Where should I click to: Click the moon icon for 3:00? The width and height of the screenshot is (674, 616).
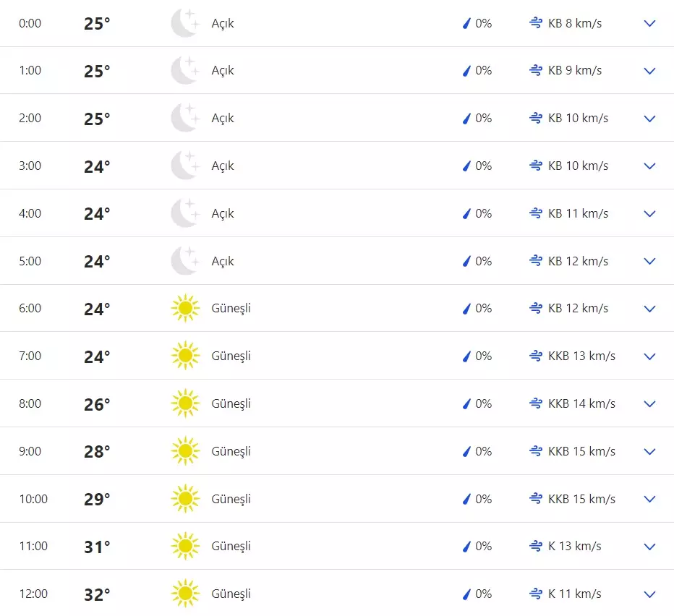[184, 166]
